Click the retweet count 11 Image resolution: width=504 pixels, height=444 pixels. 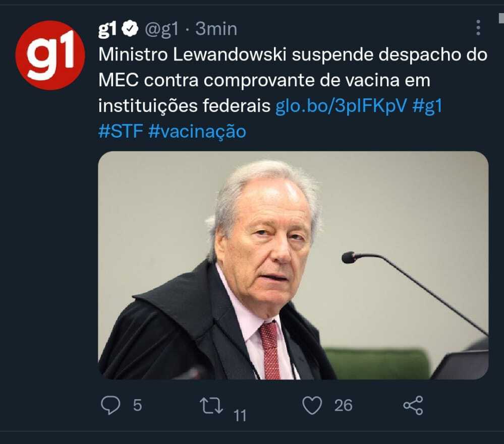(240, 415)
